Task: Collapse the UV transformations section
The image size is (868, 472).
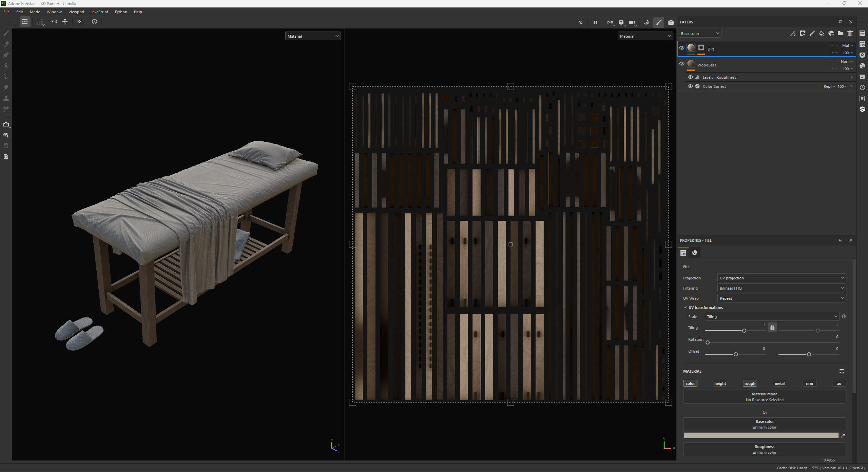Action: pos(685,308)
